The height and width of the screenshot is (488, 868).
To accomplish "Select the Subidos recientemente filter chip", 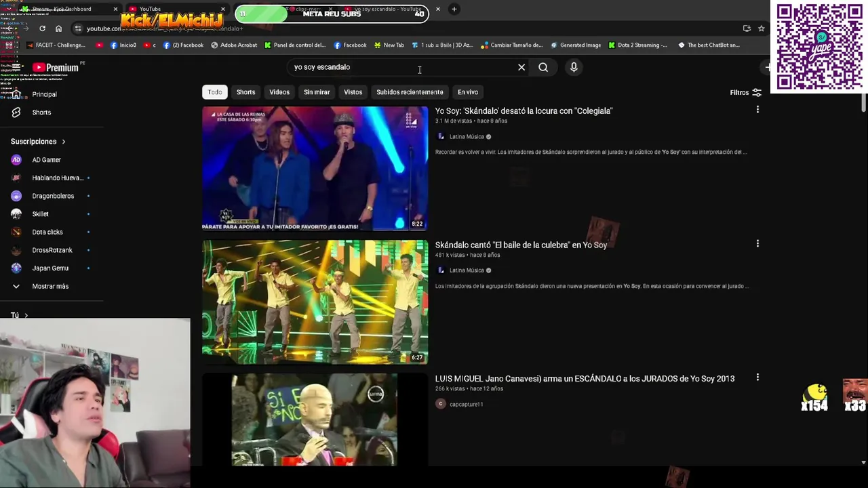I will (410, 92).
